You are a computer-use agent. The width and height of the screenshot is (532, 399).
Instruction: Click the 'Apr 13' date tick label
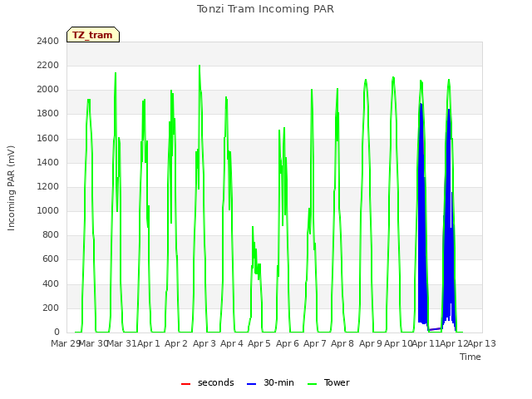482,343
